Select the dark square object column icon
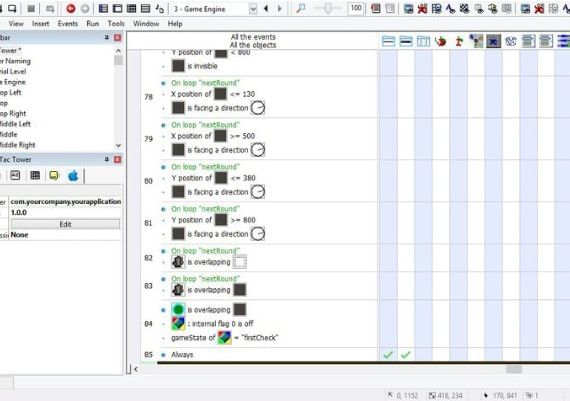Image resolution: width=570 pixels, height=401 pixels. pos(493,41)
